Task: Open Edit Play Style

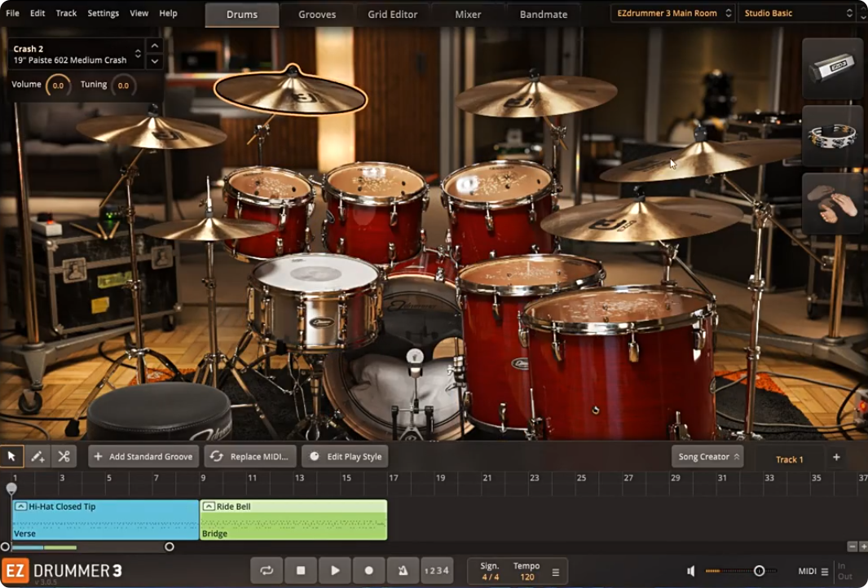Action: tap(346, 456)
